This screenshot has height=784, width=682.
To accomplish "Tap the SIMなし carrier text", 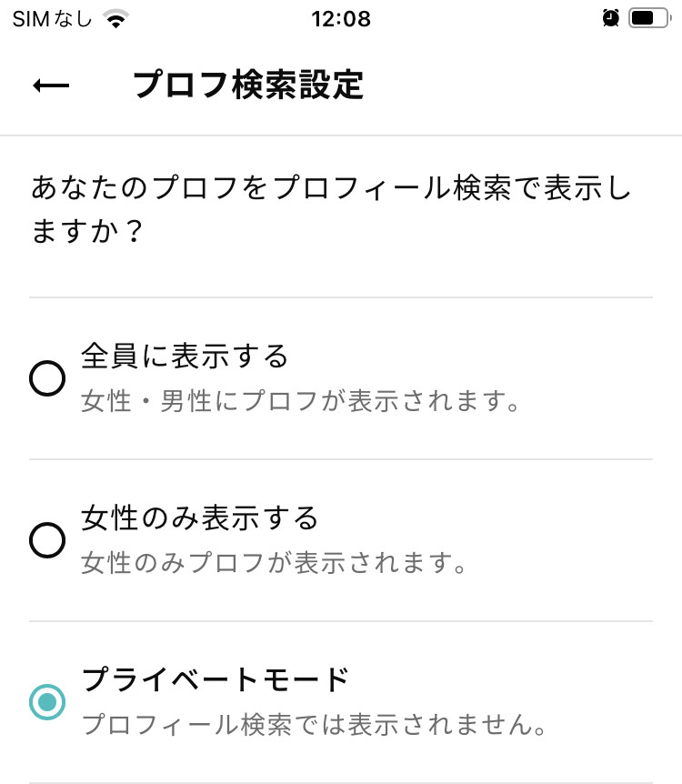I will pos(53,19).
